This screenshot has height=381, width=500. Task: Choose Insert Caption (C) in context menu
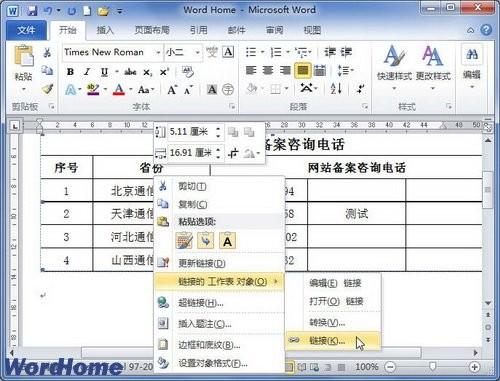(219, 323)
